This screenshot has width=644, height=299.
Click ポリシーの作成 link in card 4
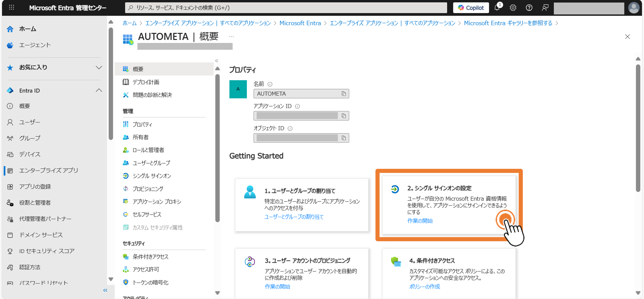point(424,287)
